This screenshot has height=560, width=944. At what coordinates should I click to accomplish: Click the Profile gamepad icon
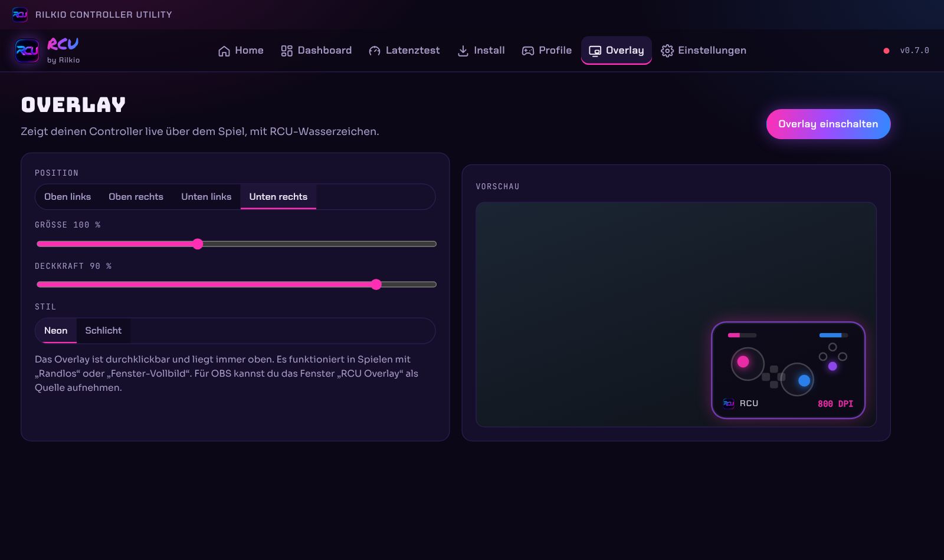528,51
